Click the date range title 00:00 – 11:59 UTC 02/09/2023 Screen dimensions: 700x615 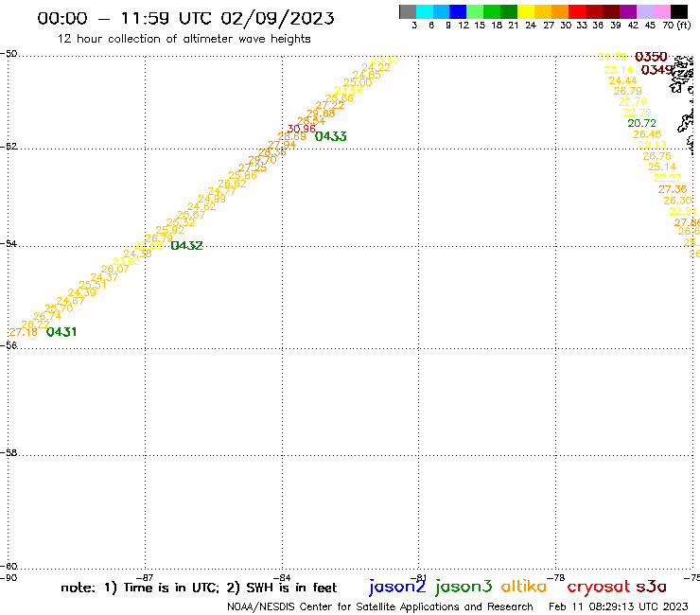tap(185, 18)
